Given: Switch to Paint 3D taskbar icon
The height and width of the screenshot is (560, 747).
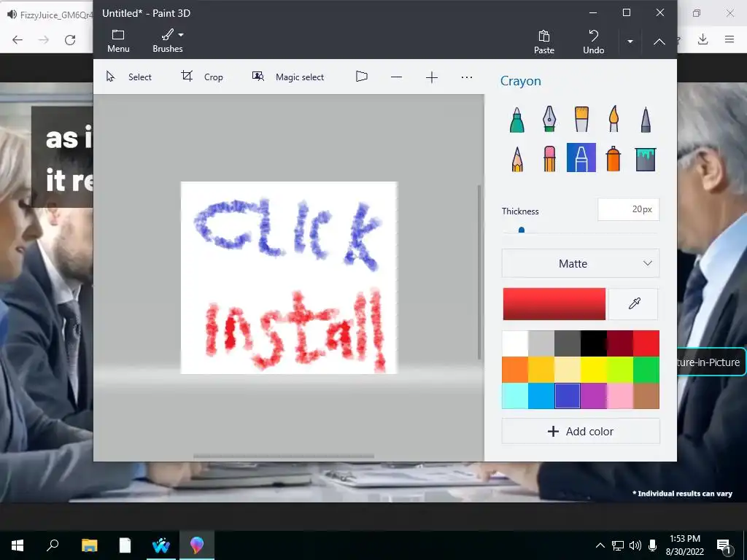Looking at the screenshot, I should click(x=197, y=545).
